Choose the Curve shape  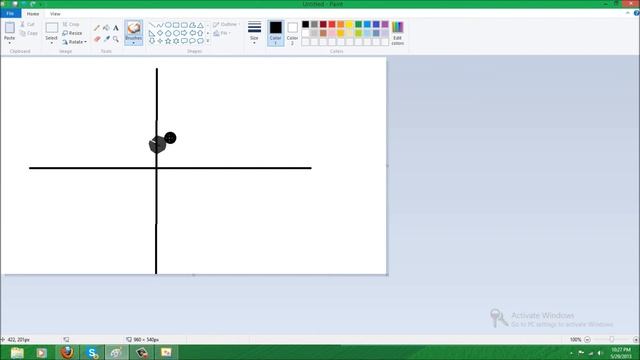[x=160, y=25]
